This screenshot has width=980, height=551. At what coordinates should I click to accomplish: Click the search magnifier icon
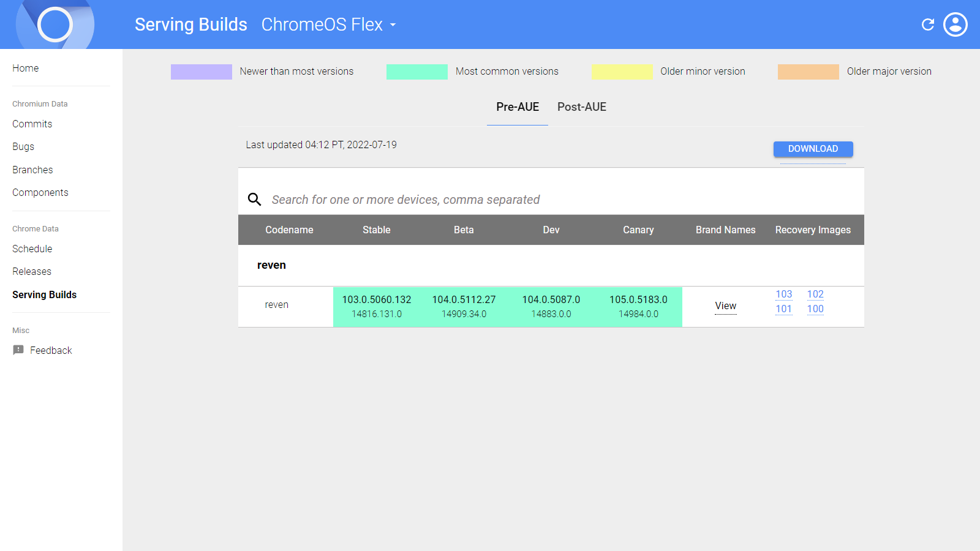254,199
